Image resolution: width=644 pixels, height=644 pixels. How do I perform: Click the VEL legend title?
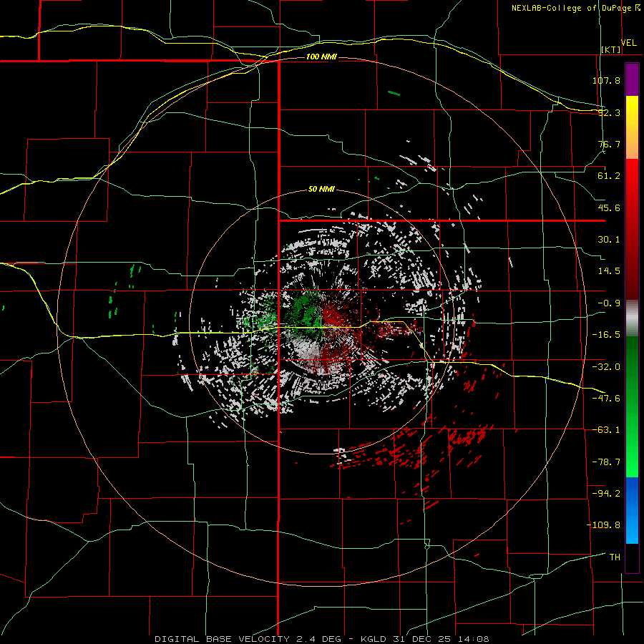point(628,43)
